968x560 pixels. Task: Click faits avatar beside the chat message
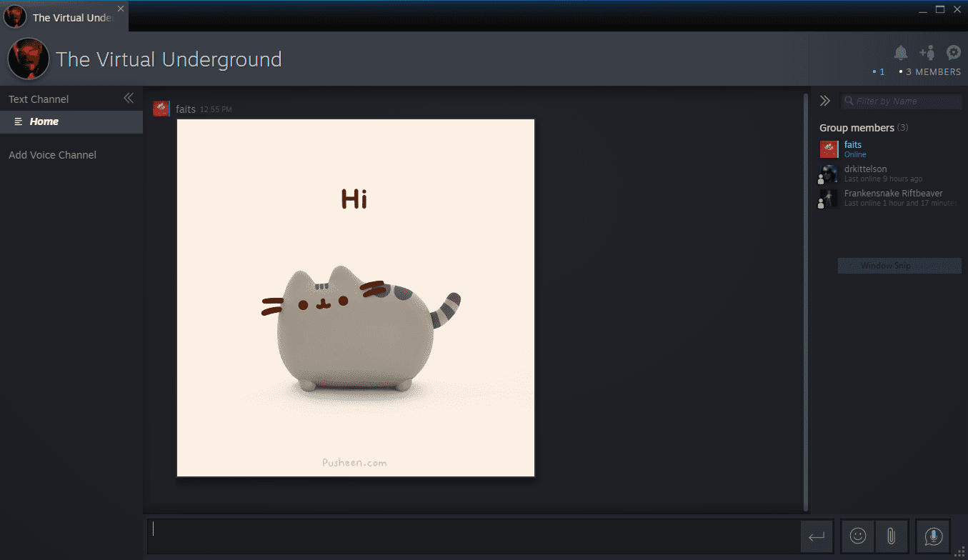tap(161, 109)
